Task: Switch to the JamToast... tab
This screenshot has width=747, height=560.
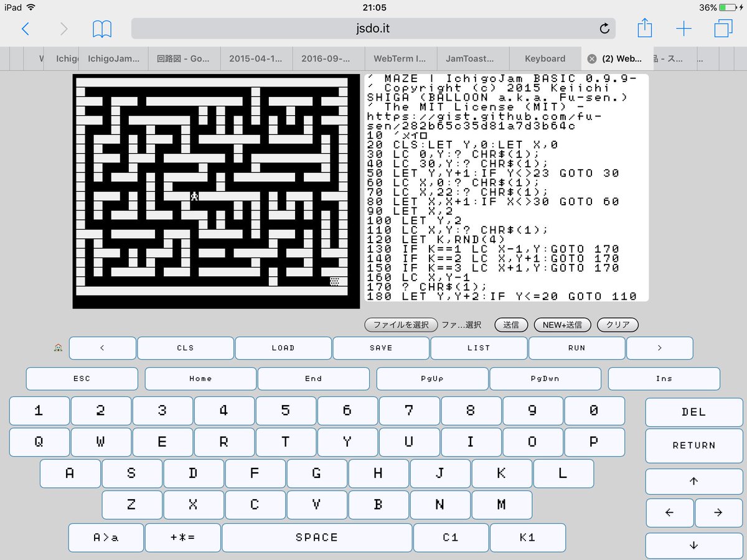Action: 472,58
